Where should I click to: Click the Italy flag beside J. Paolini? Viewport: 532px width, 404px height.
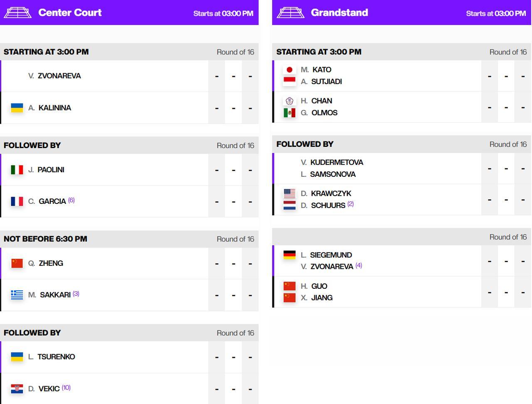point(17,170)
